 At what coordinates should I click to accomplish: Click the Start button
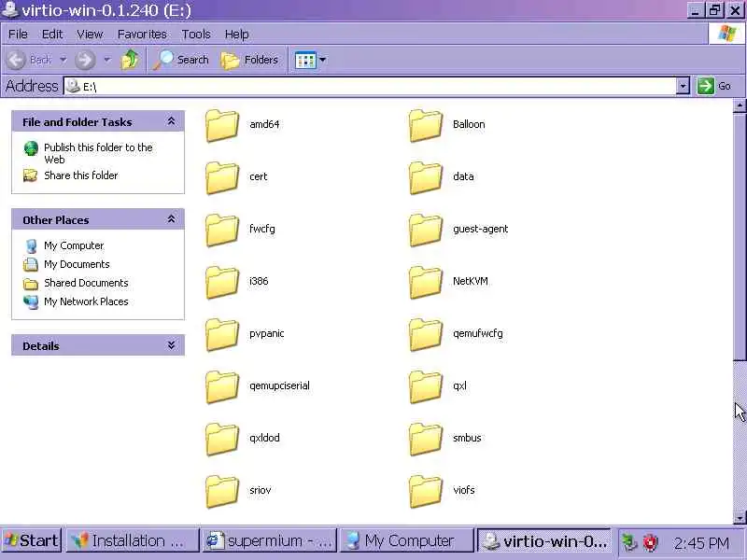click(32, 540)
